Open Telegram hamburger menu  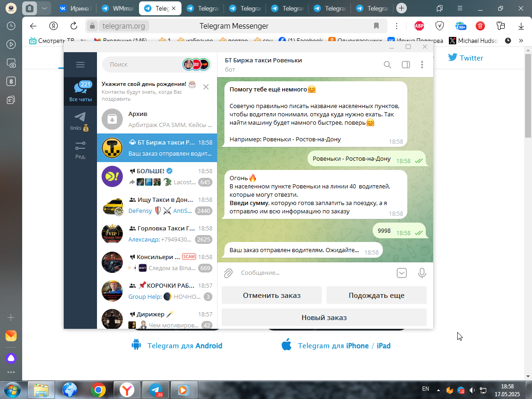click(x=80, y=65)
